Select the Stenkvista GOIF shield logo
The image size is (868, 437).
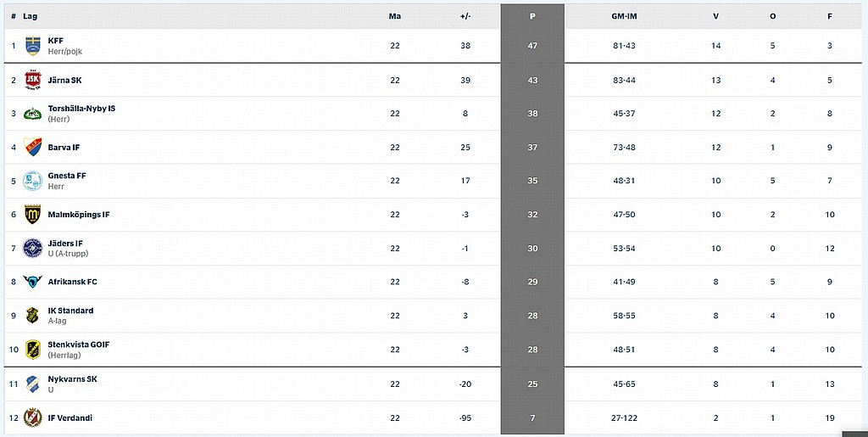coord(33,350)
